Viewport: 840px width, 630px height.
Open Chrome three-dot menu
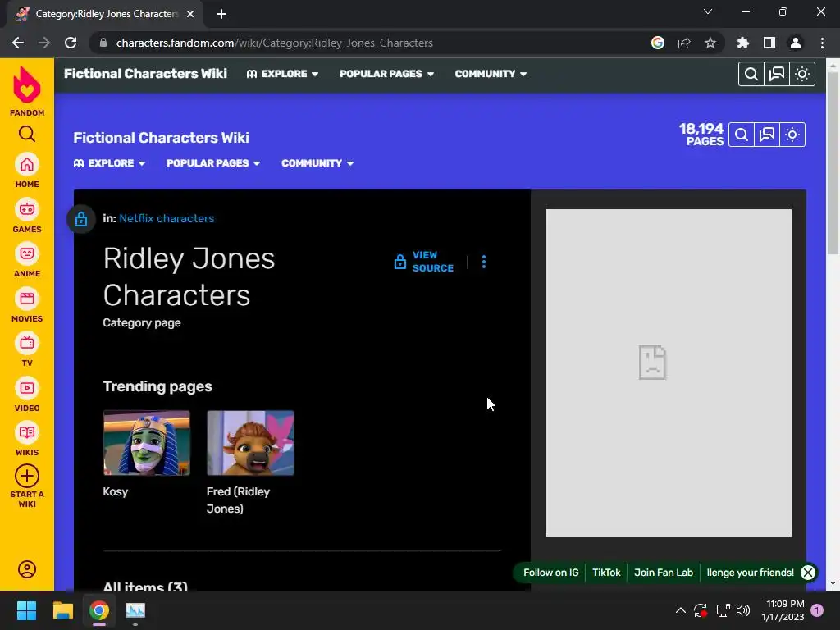[822, 43]
